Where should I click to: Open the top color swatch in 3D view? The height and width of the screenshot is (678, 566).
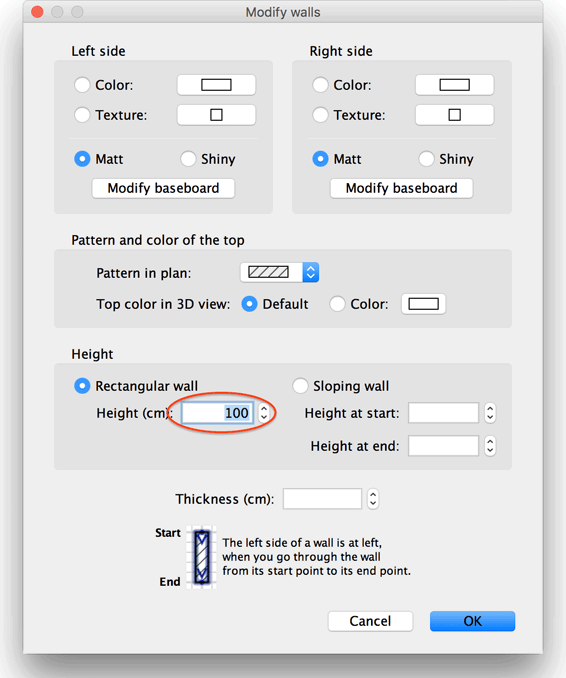[423, 304]
